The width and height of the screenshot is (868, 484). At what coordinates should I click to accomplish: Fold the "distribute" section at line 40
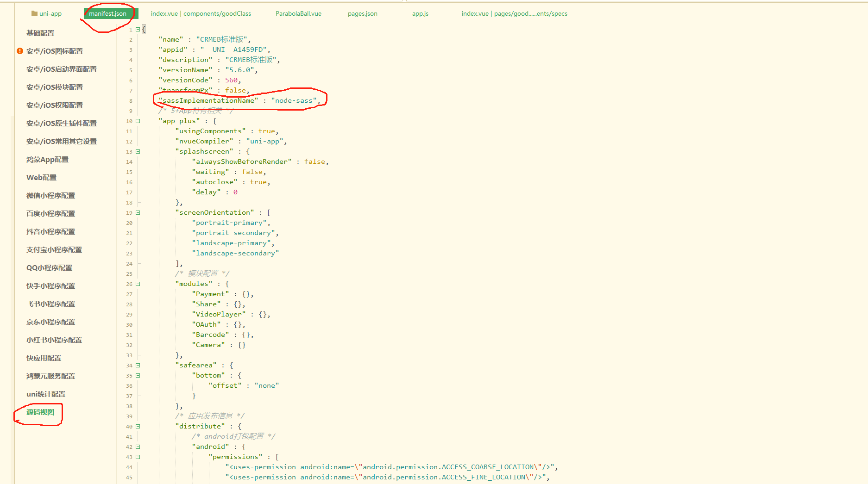(x=138, y=426)
